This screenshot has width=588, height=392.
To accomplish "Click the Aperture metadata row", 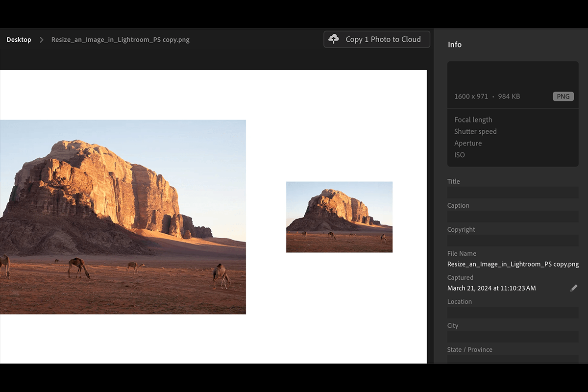I will coord(468,143).
